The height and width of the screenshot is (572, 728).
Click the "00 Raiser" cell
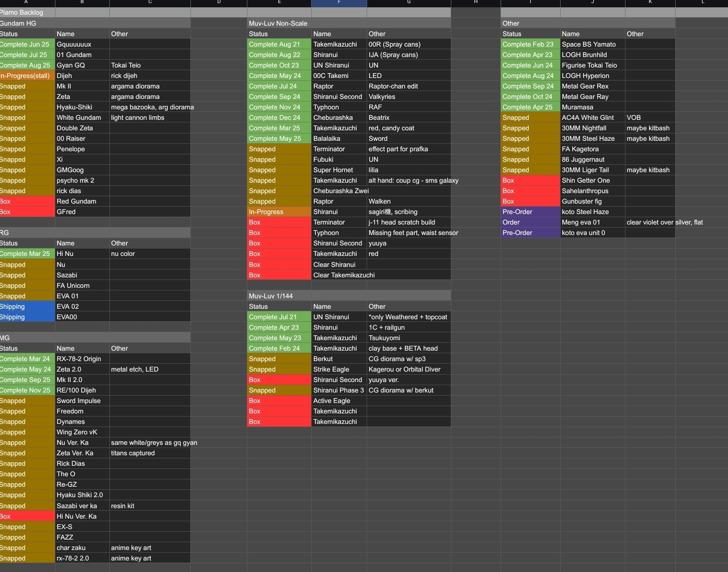click(x=82, y=139)
